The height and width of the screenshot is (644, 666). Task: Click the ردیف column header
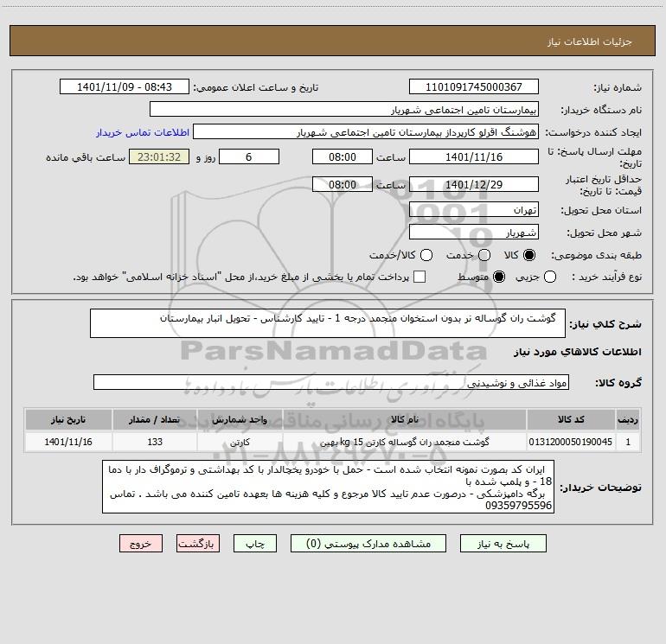[x=628, y=419]
